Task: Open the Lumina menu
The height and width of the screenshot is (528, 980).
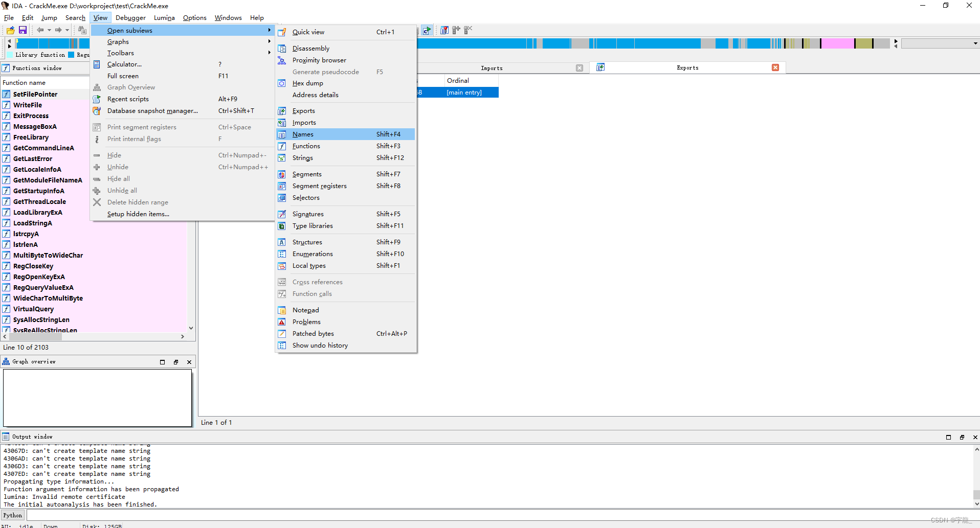Action: [x=164, y=17]
